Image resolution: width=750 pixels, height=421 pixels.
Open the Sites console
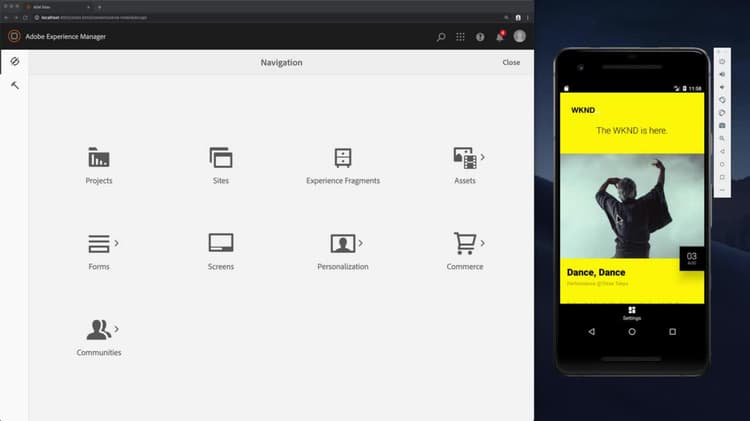(x=221, y=166)
